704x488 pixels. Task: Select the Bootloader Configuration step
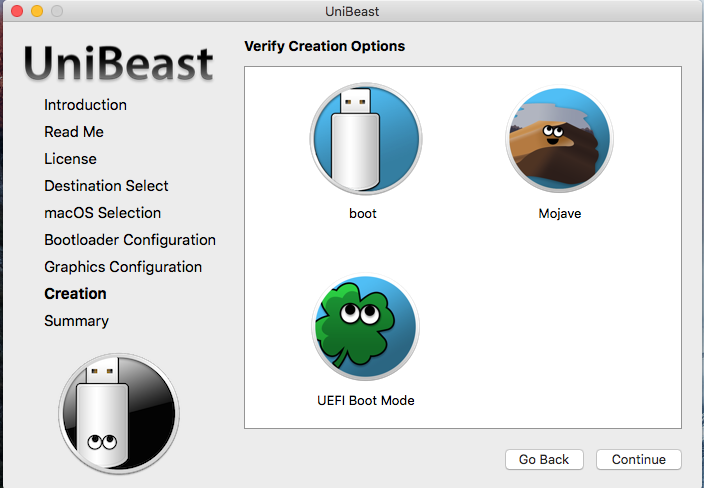(x=130, y=240)
